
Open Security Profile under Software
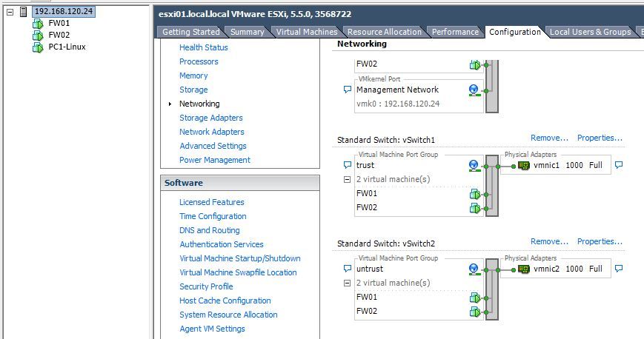click(206, 286)
